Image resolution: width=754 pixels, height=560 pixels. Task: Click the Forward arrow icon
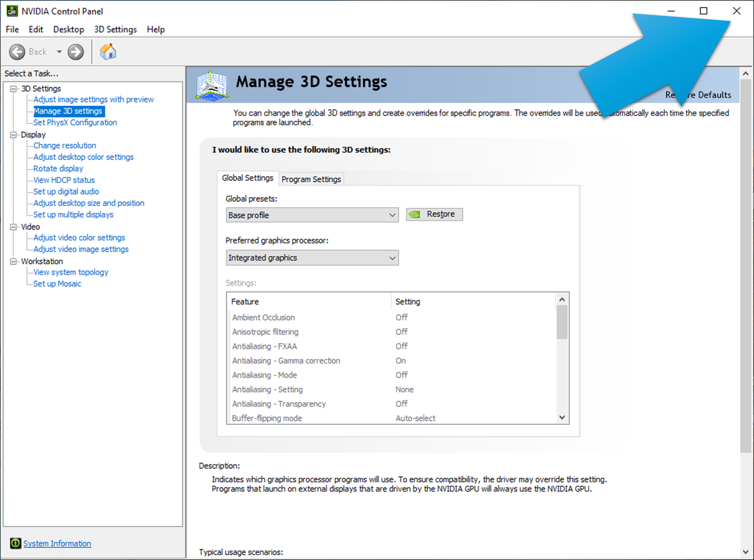(76, 52)
